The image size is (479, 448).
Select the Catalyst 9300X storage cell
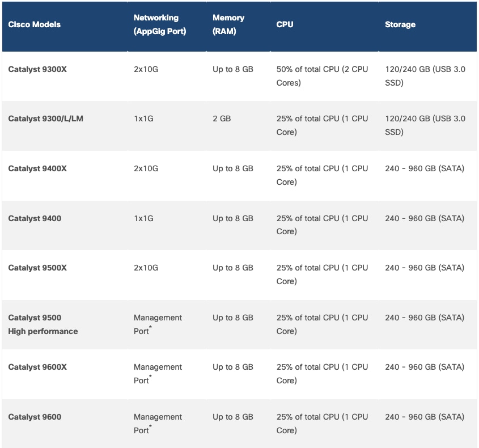425,76
